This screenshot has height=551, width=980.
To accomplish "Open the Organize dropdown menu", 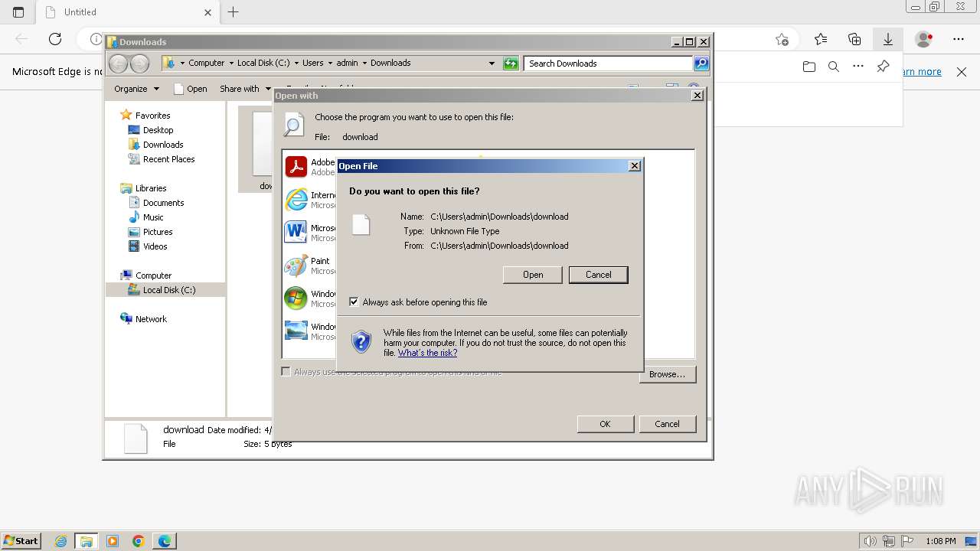I will [136, 89].
